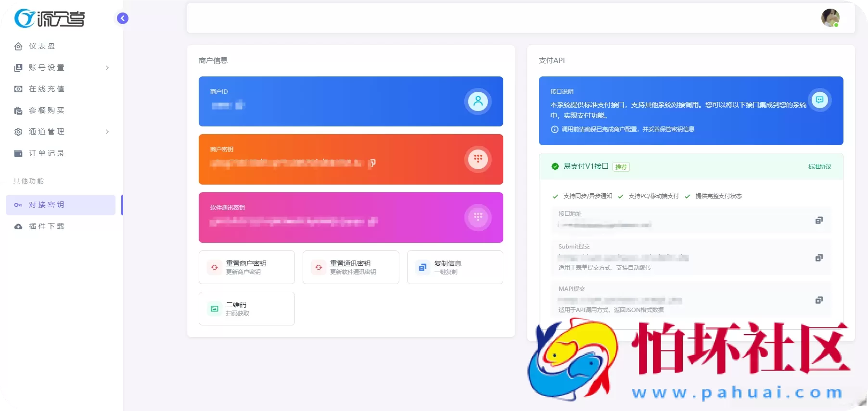Click the 二维码 scan button
This screenshot has width=868, height=411.
pyautogui.click(x=247, y=309)
